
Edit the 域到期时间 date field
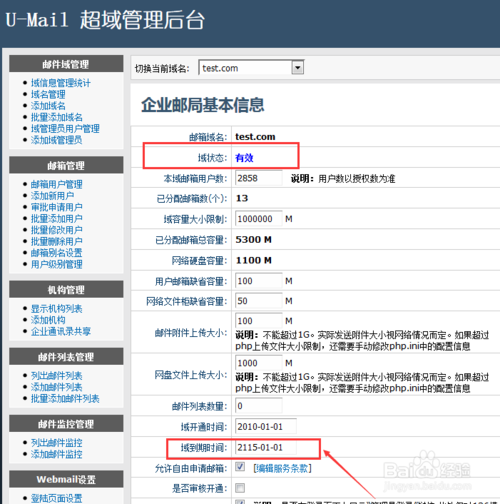click(x=266, y=447)
